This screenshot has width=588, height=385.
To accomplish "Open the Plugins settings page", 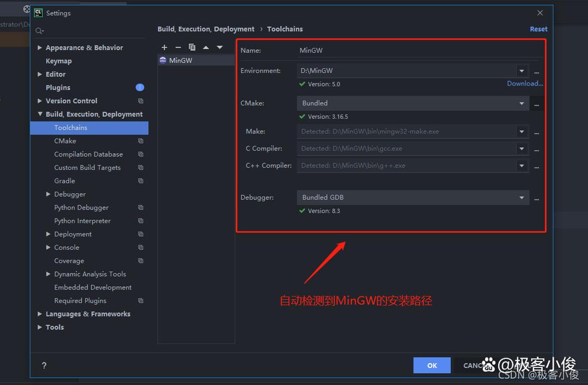I will [58, 88].
